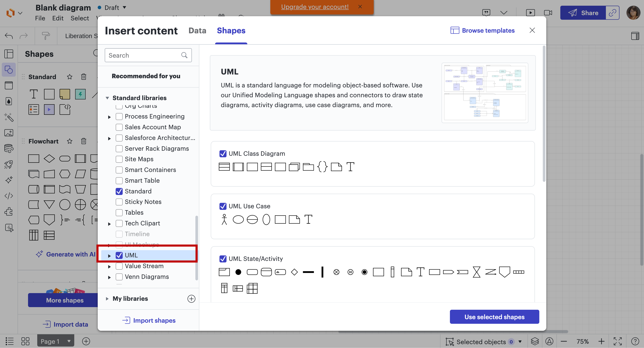644x348 pixels.
Task: Open the layers icon in bottom bar
Action: tap(535, 341)
